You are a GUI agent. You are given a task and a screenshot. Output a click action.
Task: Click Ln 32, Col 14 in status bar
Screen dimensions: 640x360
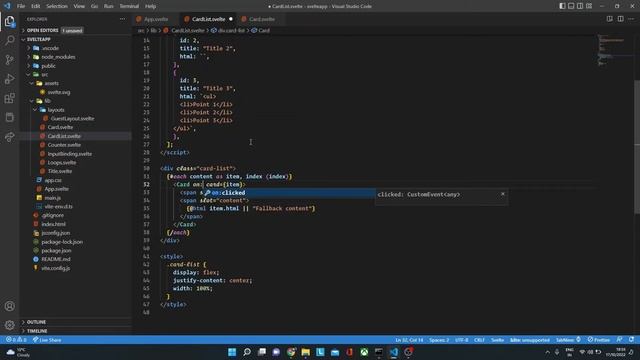click(x=409, y=340)
